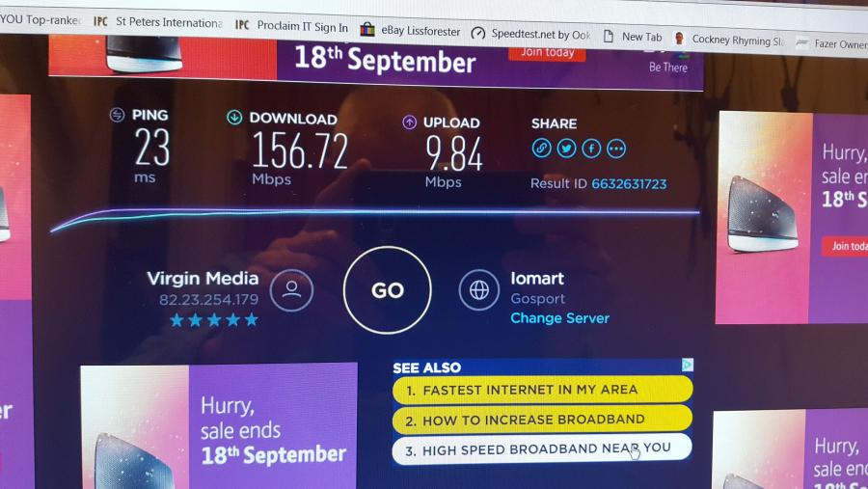The width and height of the screenshot is (868, 489).
Task: Share the result on Facebook
Action: click(x=591, y=149)
